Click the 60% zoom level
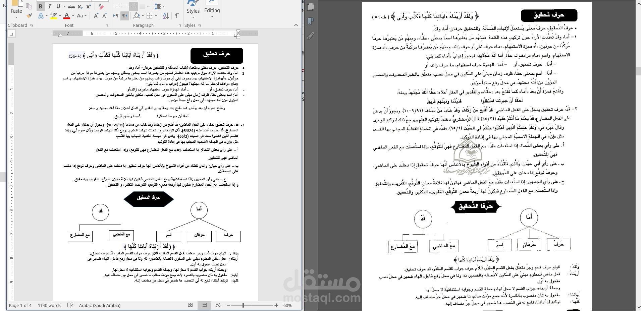 (x=287, y=305)
